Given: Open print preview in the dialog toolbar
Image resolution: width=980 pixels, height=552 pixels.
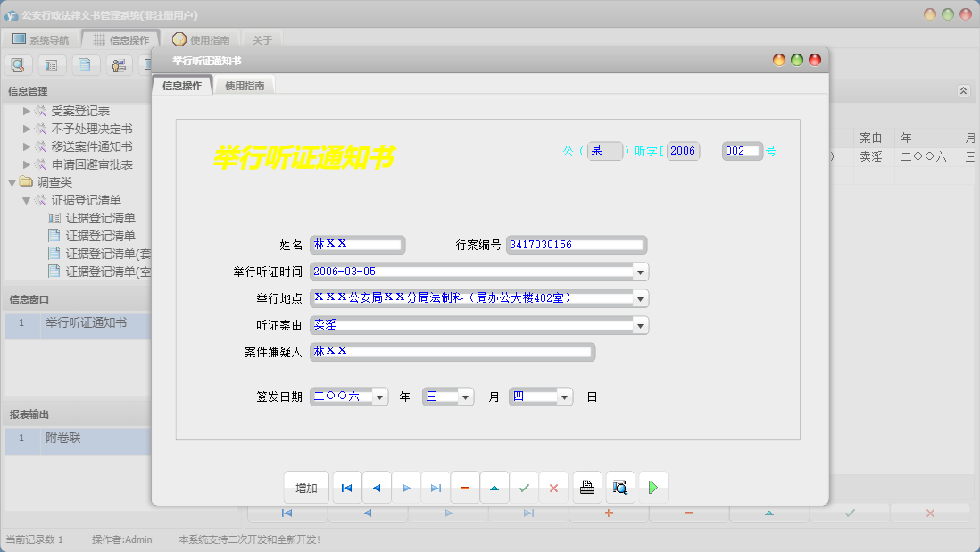Looking at the screenshot, I should [619, 487].
